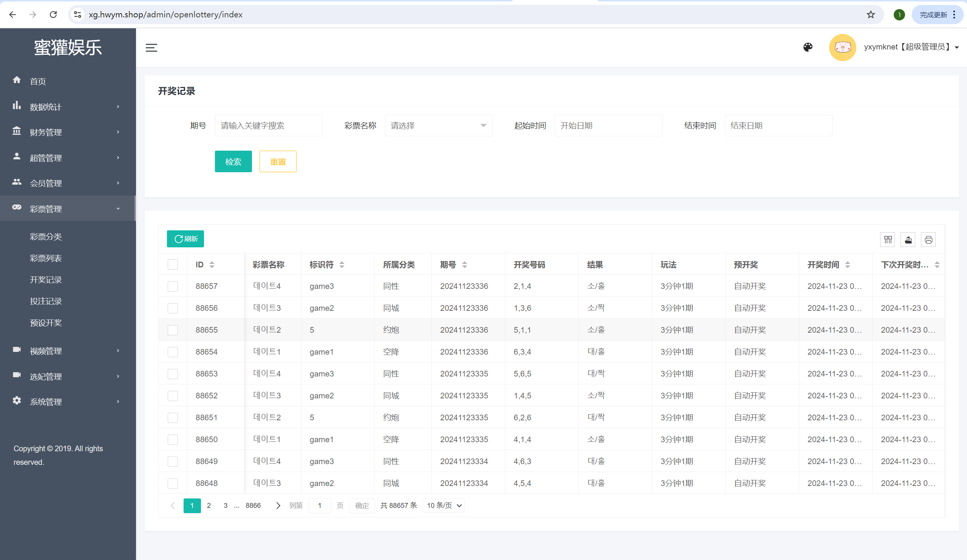Viewport: 967px width, 560px height.
Task: Click the bank icon for 财务管理
Action: tap(17, 131)
